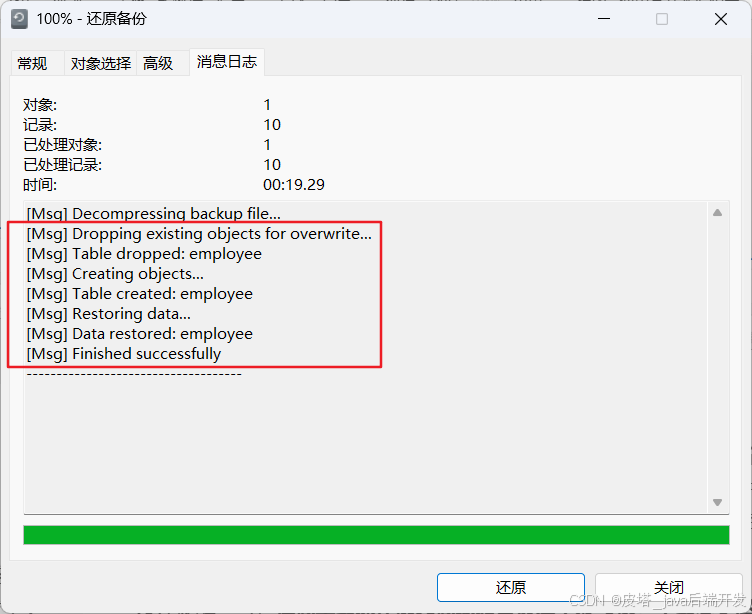Maximize the 还原备份 dialog window
The height and width of the screenshot is (614, 752).
click(662, 19)
